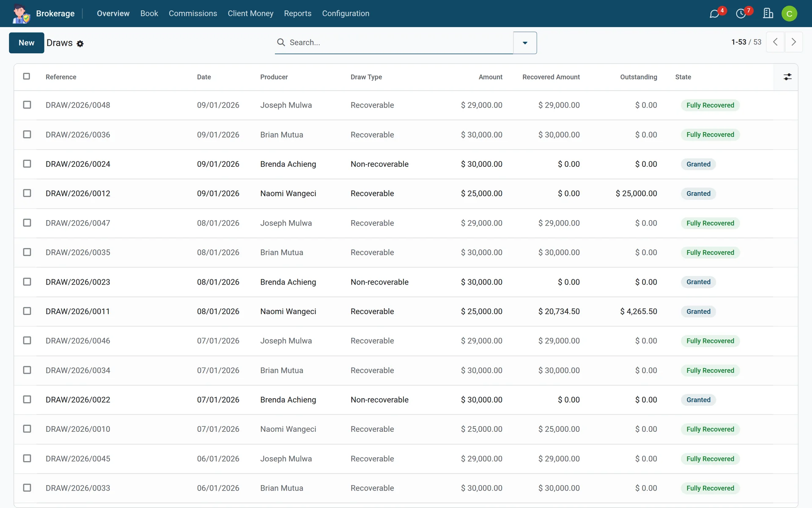Click the search magnifier icon
The image size is (812, 508).
(281, 42)
